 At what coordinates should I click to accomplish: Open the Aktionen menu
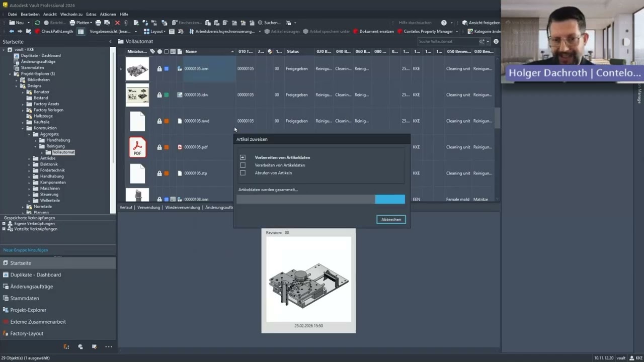[108, 14]
